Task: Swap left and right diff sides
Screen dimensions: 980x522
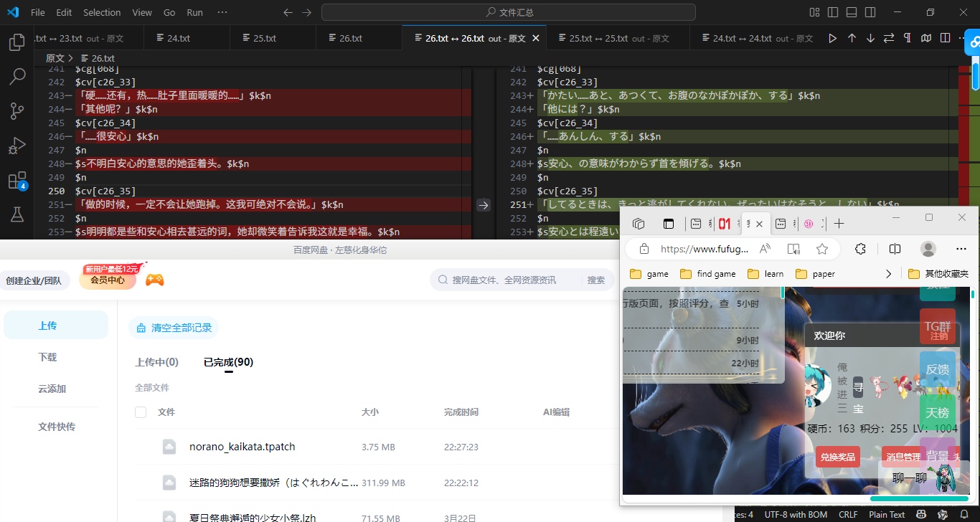Action: click(889, 38)
